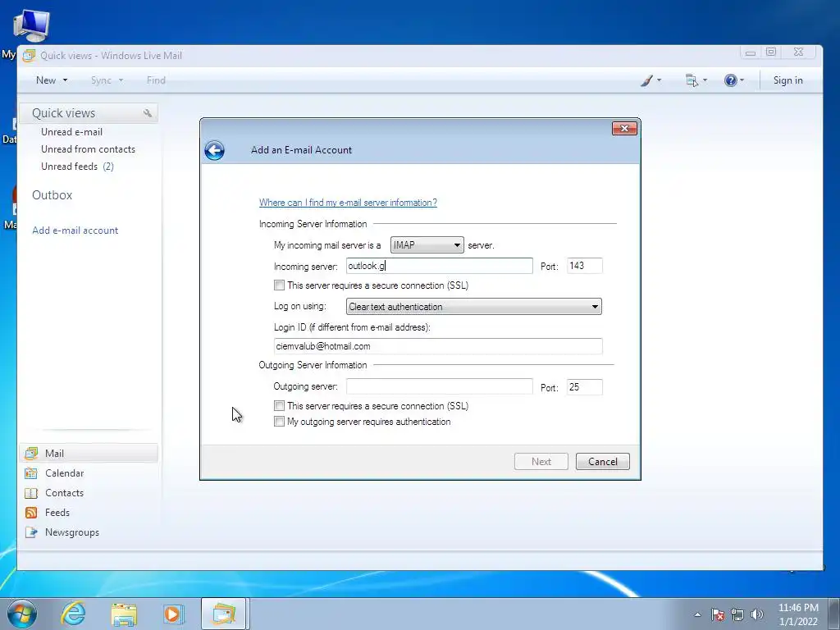Viewport: 840px width, 630px height.
Task: Open the paintbrush colorizer menu icon
Action: (647, 80)
